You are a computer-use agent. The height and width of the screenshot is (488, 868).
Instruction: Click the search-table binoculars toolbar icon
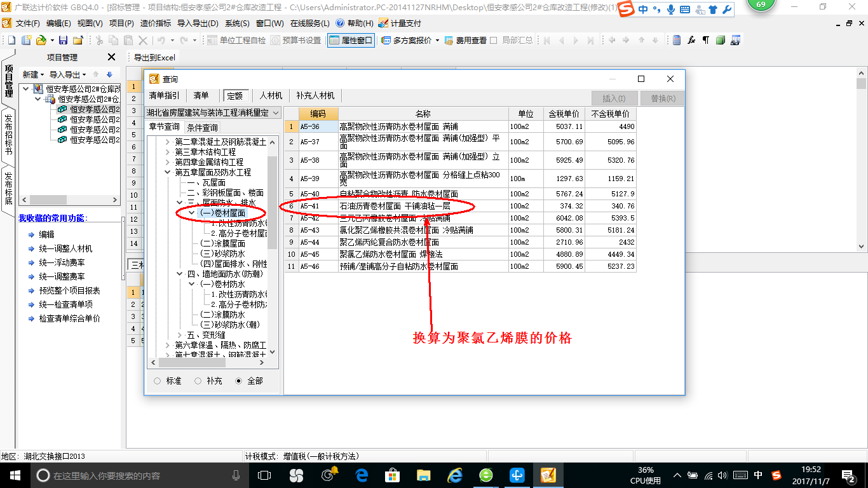click(x=735, y=40)
